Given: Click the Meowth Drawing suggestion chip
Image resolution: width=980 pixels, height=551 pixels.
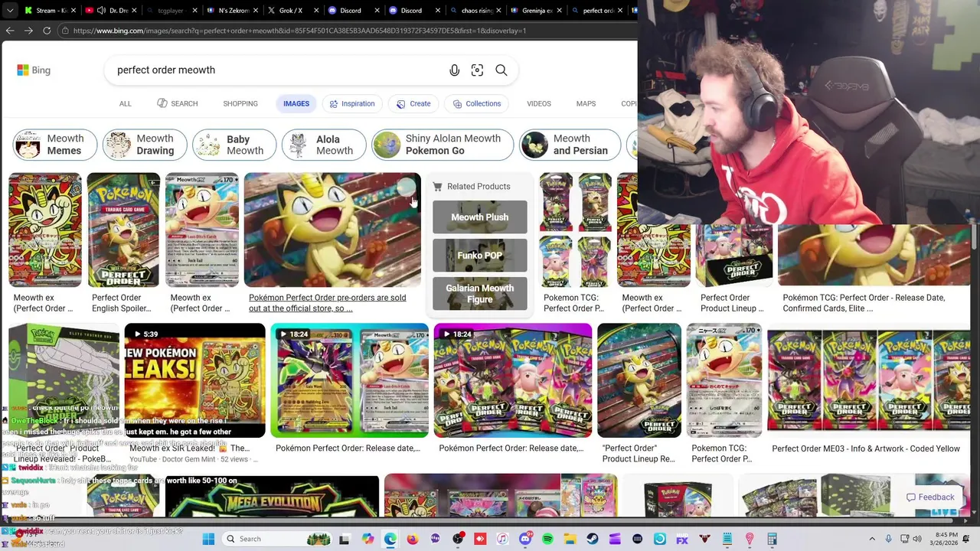Looking at the screenshot, I should [x=145, y=145].
